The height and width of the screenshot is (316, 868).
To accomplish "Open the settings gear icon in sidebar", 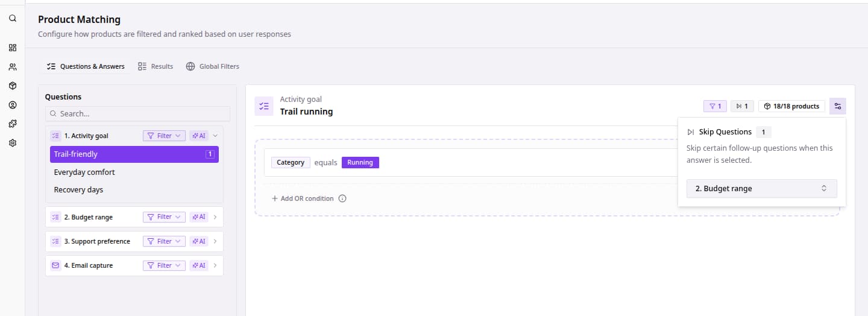I will (x=13, y=143).
